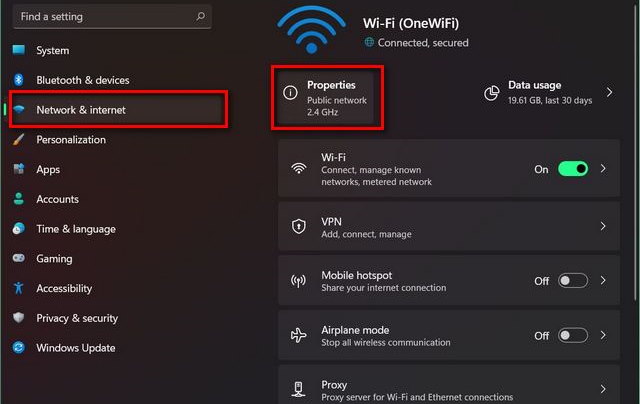Click the Wi-Fi (OneWiFi) heading
The image size is (640, 404).
click(x=411, y=23)
